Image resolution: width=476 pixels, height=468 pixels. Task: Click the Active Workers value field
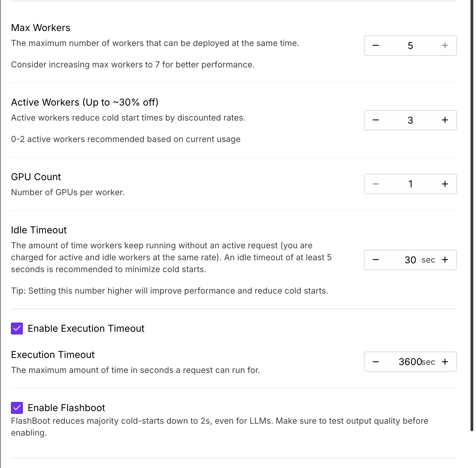[x=410, y=120]
